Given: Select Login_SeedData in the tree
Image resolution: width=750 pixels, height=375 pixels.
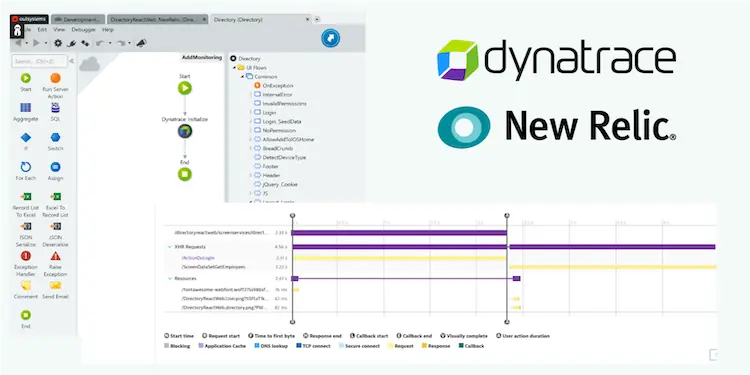Looking at the screenshot, I should [x=277, y=121].
